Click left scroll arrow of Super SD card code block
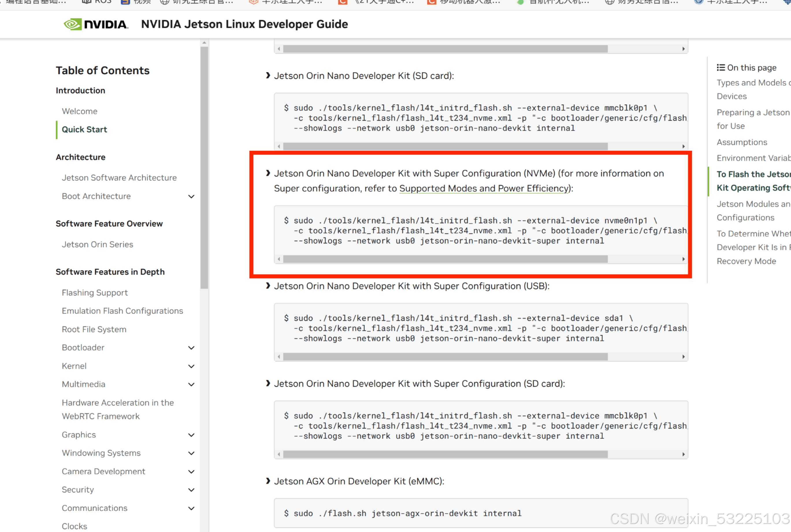791x532 pixels. tap(279, 454)
